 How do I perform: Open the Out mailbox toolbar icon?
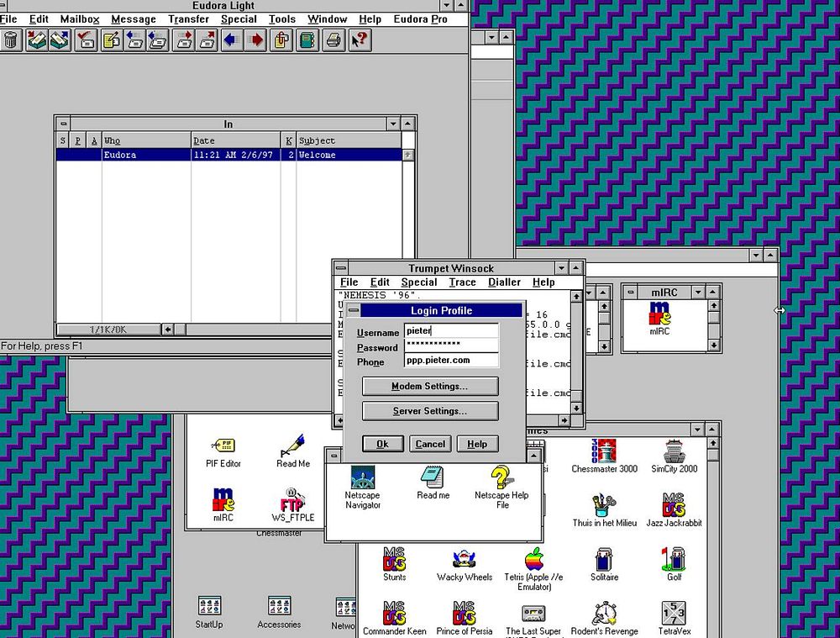[x=60, y=40]
